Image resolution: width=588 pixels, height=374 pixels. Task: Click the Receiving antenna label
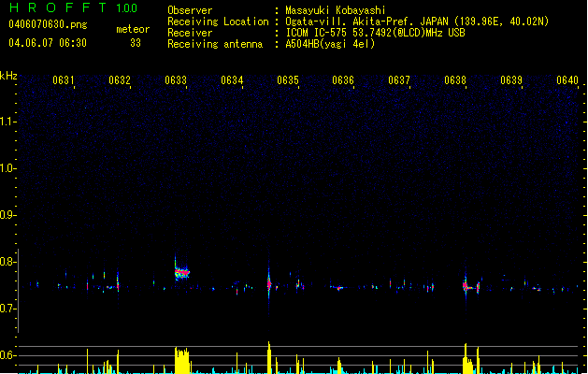(215, 44)
